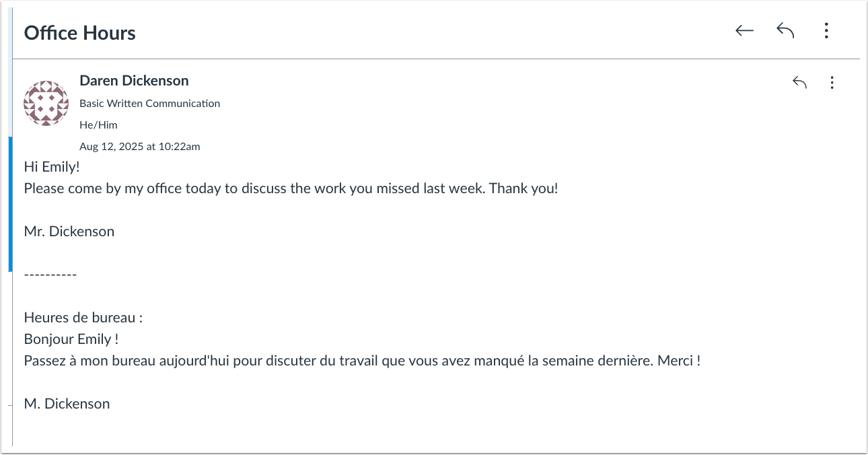
Task: Expand conversation actions from the top kebab menu
Action: [x=826, y=30]
